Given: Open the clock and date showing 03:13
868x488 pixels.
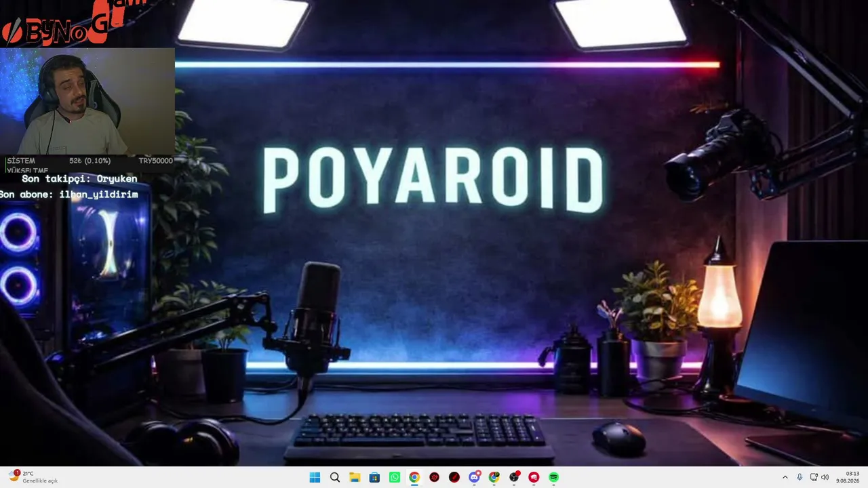Looking at the screenshot, I should (848, 477).
